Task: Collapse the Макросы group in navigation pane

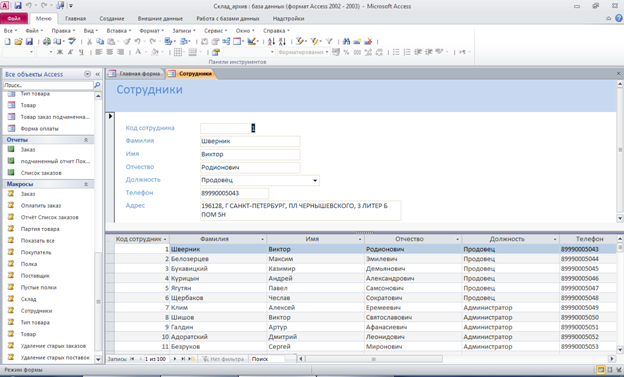Action: (x=86, y=184)
